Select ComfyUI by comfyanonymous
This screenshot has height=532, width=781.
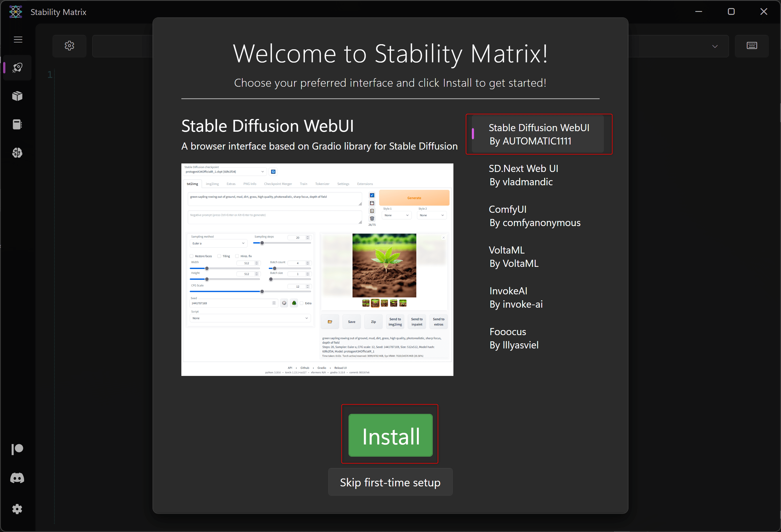click(534, 216)
